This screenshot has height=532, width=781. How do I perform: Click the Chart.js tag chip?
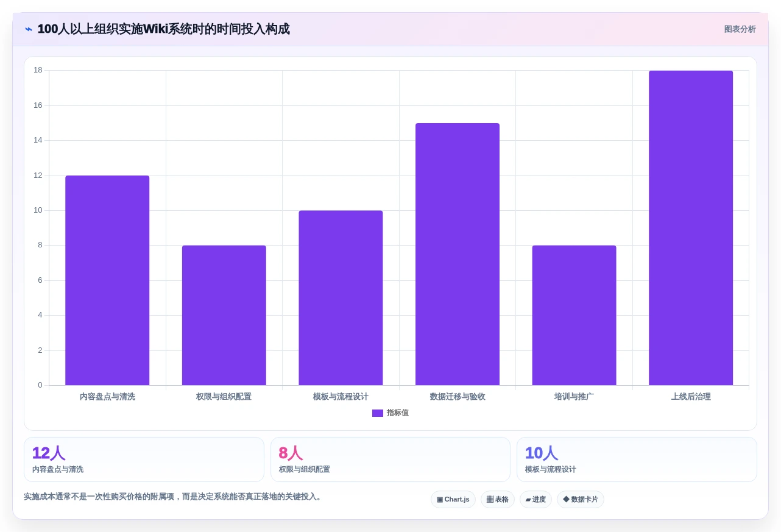point(453,500)
